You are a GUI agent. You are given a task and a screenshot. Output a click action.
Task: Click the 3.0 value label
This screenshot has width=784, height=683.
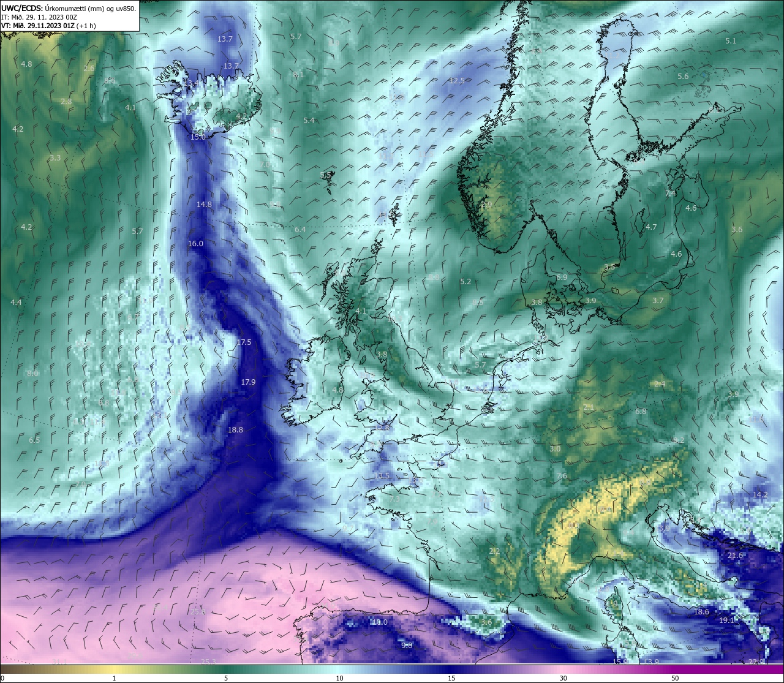tap(555, 449)
